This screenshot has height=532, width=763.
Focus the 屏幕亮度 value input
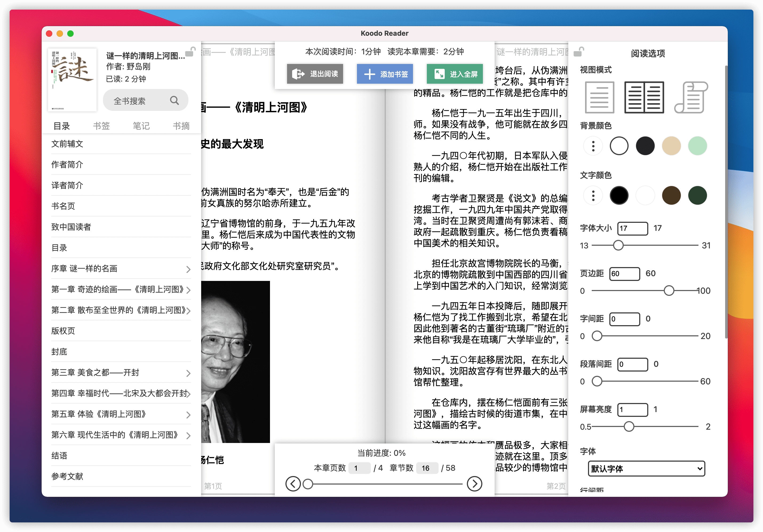pyautogui.click(x=632, y=409)
